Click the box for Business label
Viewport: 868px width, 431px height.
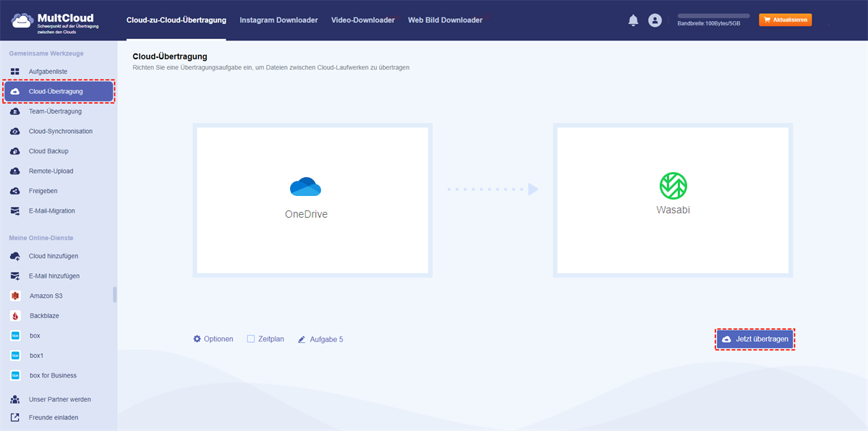coord(53,375)
